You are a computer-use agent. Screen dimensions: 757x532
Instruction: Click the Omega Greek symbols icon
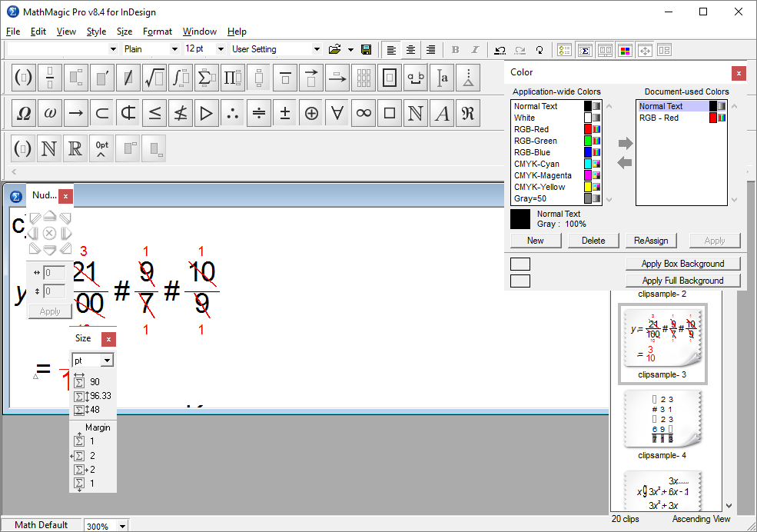(23, 113)
